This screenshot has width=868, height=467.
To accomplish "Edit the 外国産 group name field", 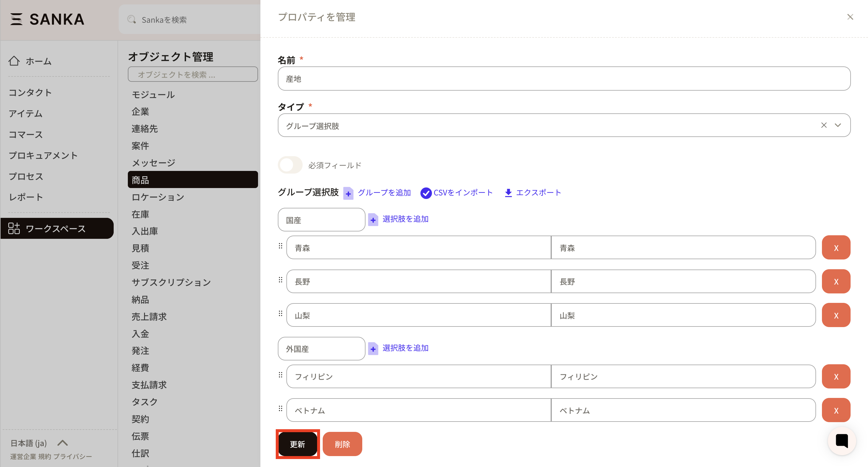I will pos(321,349).
